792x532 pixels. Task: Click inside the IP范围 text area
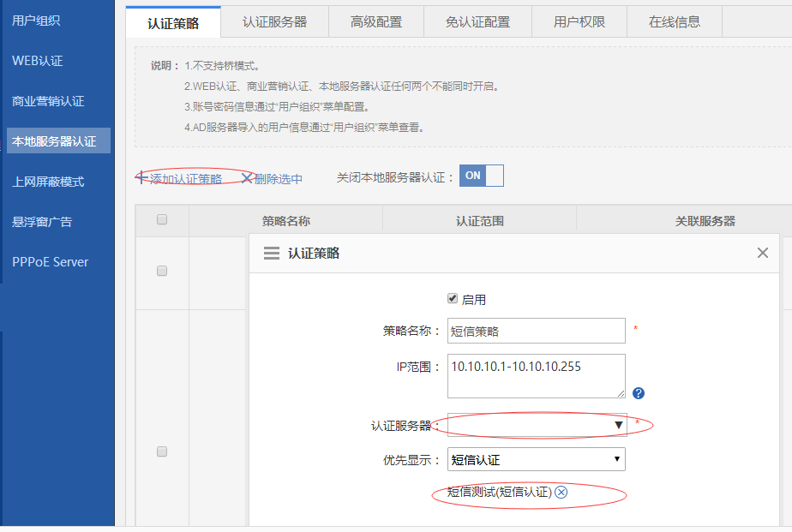point(537,375)
